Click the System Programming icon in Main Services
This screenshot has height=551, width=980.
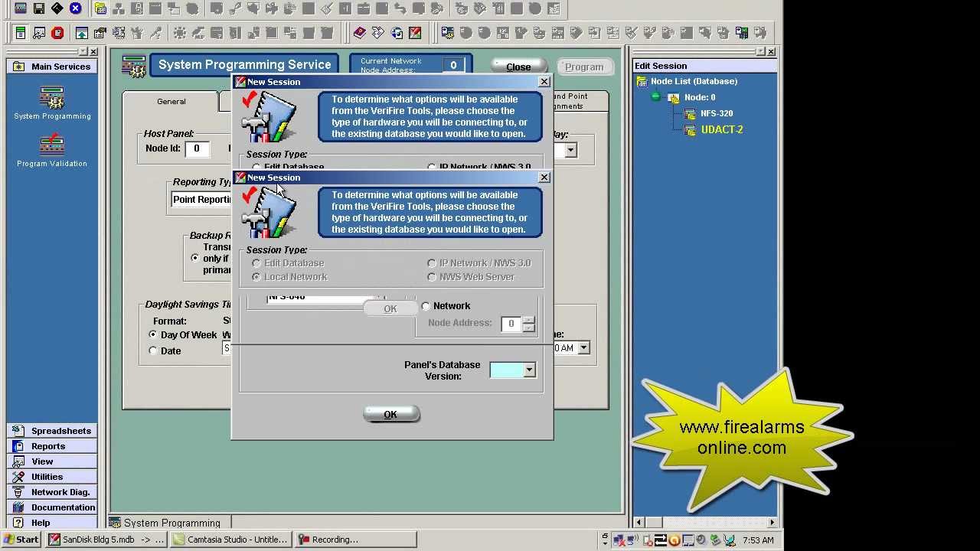click(52, 98)
